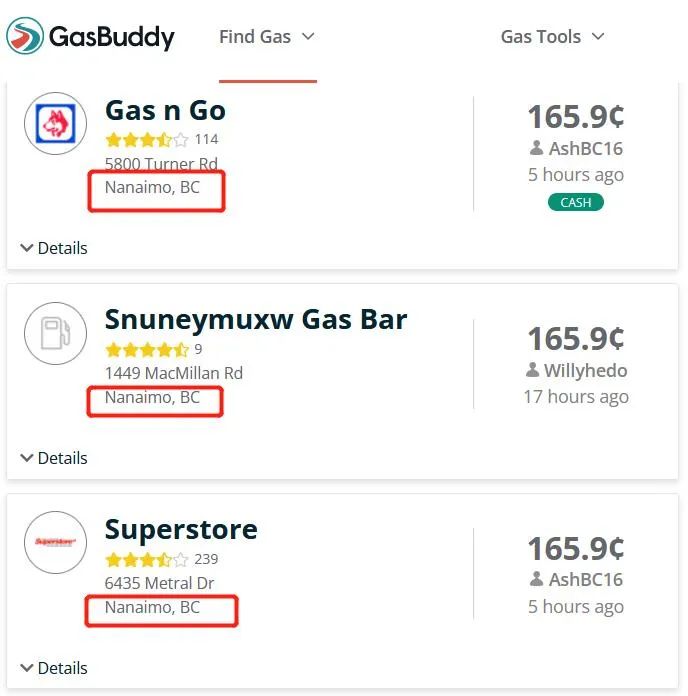688x696 pixels.
Task: Expand Details for Gas n Go
Action: [x=54, y=248]
